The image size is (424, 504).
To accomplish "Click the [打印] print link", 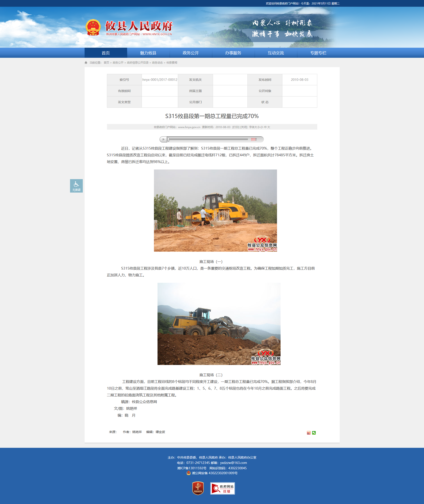I will (236, 127).
